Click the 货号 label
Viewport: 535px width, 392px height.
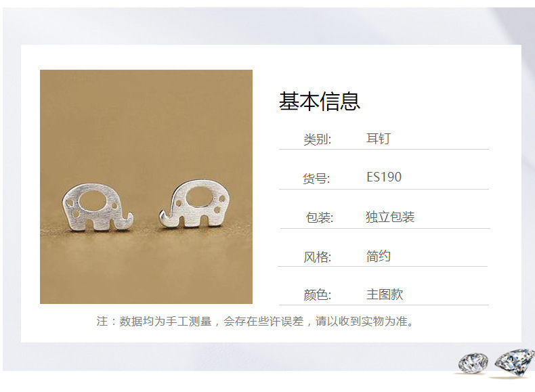coord(316,178)
